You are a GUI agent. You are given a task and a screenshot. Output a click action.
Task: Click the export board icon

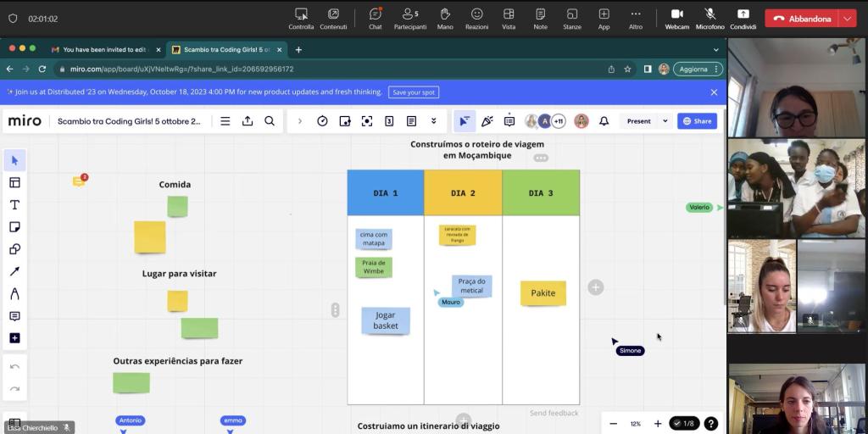[x=248, y=121]
